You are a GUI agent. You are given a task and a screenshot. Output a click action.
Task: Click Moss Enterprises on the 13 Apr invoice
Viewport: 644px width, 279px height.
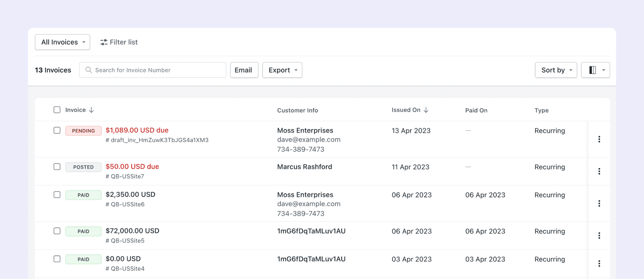pyautogui.click(x=305, y=131)
